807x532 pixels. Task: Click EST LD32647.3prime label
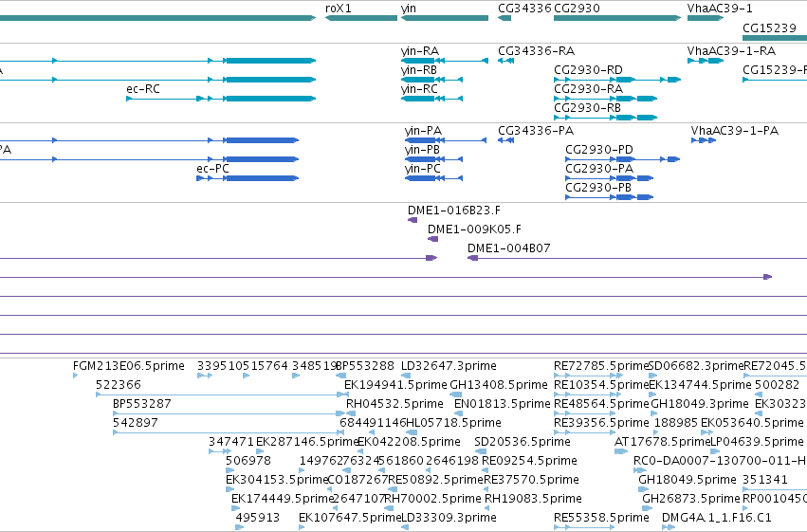point(449,366)
